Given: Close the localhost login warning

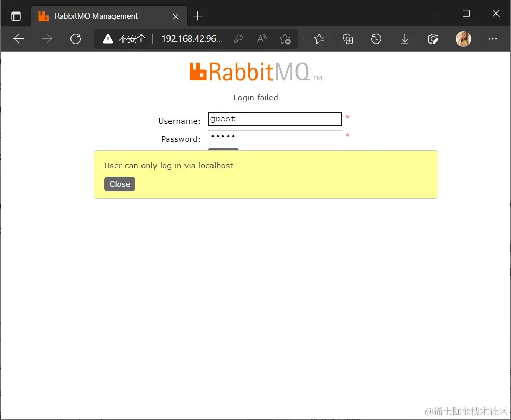Looking at the screenshot, I should pos(120,184).
